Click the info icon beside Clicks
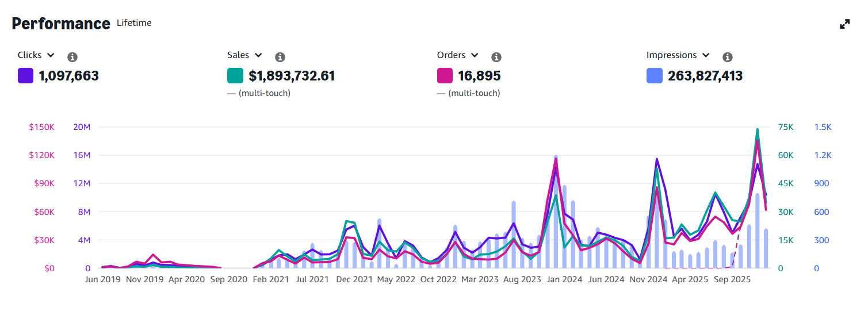 coord(72,57)
